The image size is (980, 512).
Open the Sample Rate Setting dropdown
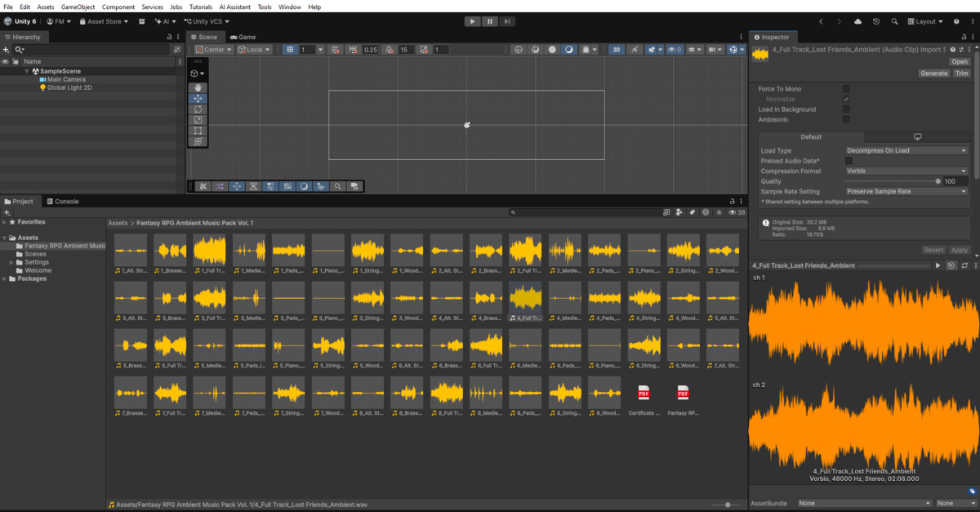[x=906, y=191]
